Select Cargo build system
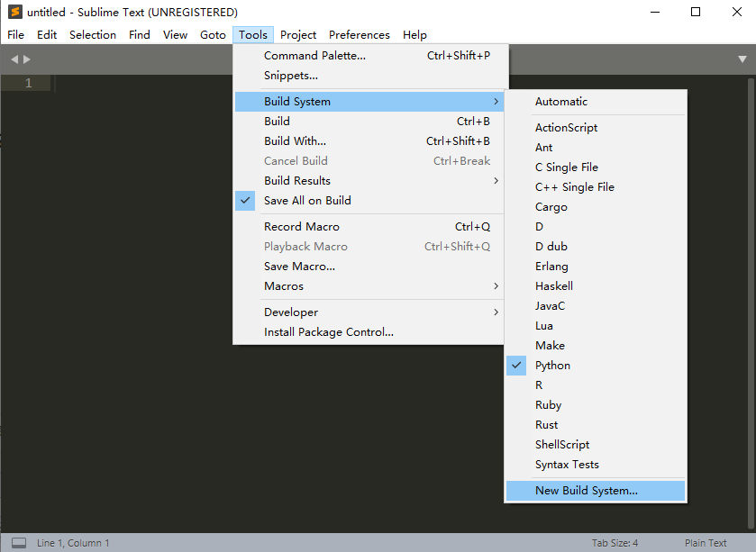Image resolution: width=756 pixels, height=552 pixels. point(596,207)
